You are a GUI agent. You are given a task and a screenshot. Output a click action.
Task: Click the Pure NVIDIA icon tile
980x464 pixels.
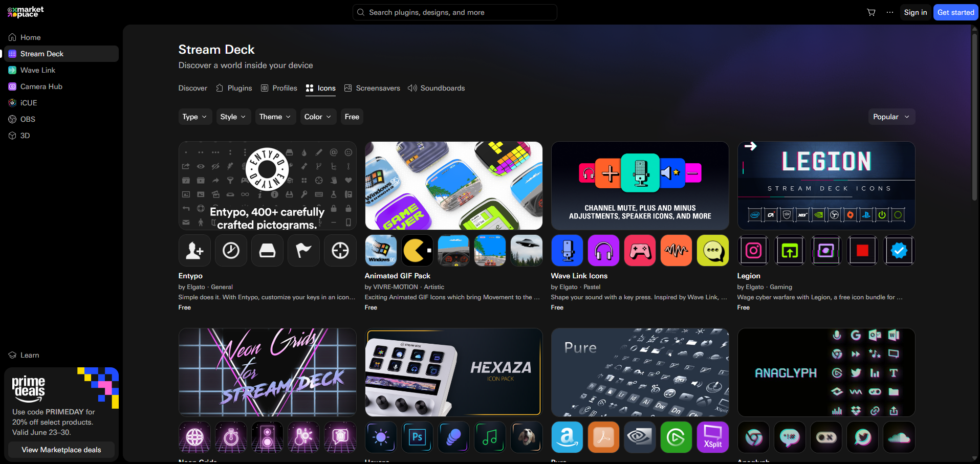pyautogui.click(x=640, y=437)
